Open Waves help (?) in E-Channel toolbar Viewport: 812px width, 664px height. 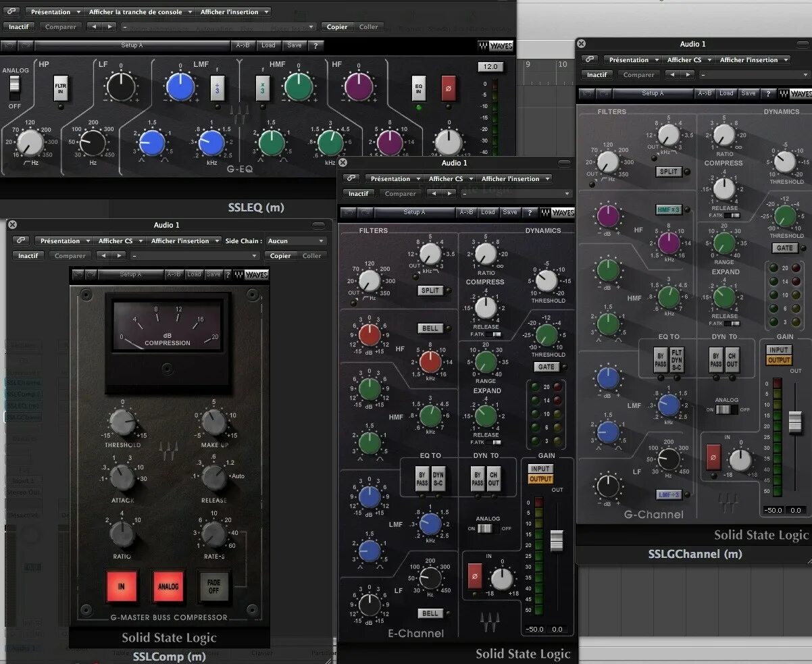[x=530, y=212]
